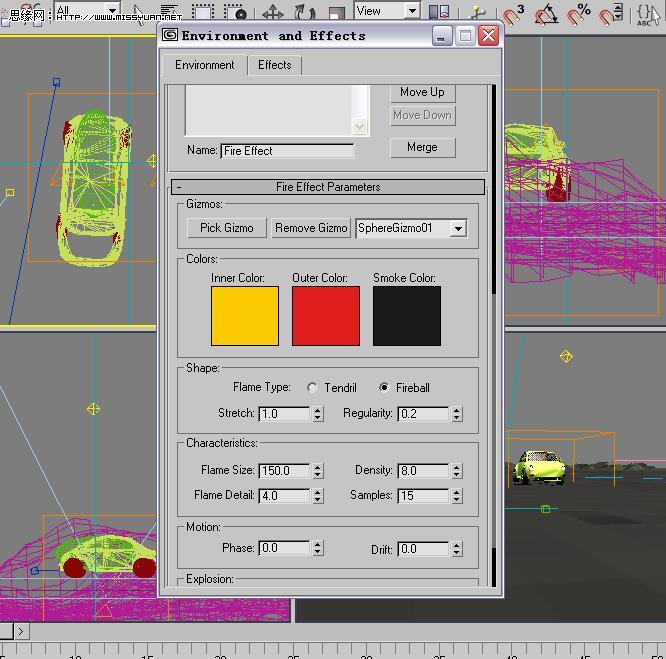Click the yellow car in top viewport
The image size is (666, 659).
pos(93,187)
